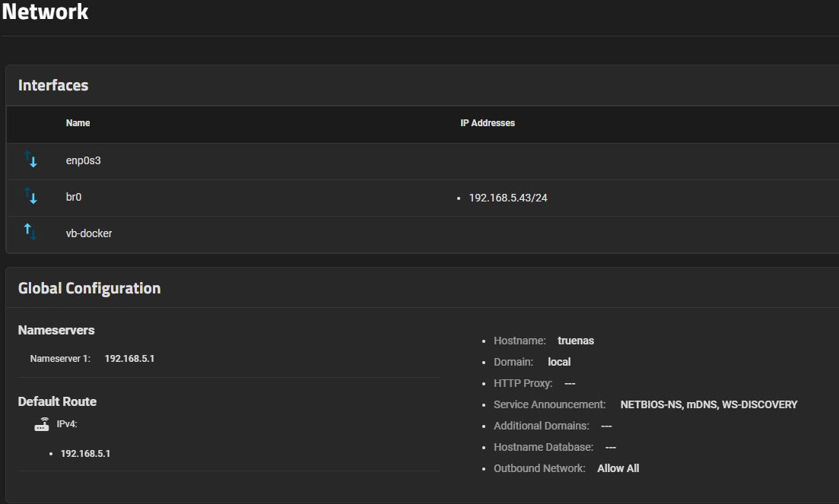The height and width of the screenshot is (504, 839).
Task: Click the default route gateway 192.168.5.1
Action: [85, 453]
